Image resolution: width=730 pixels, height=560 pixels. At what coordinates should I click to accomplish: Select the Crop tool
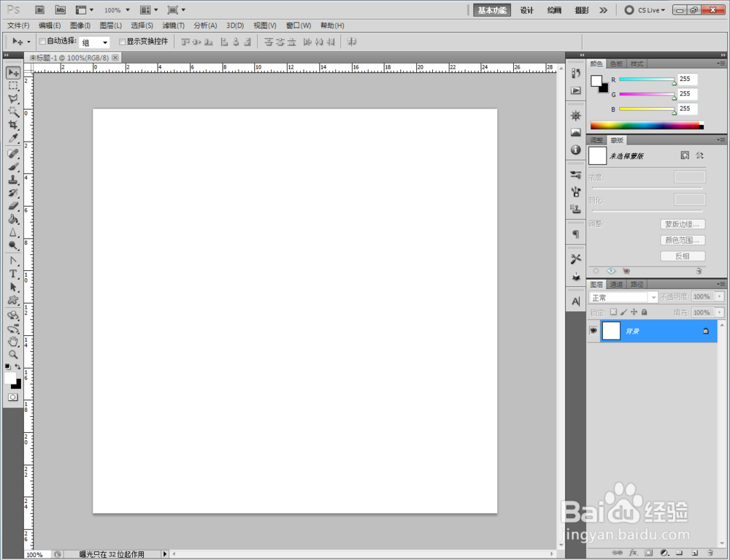pyautogui.click(x=13, y=125)
